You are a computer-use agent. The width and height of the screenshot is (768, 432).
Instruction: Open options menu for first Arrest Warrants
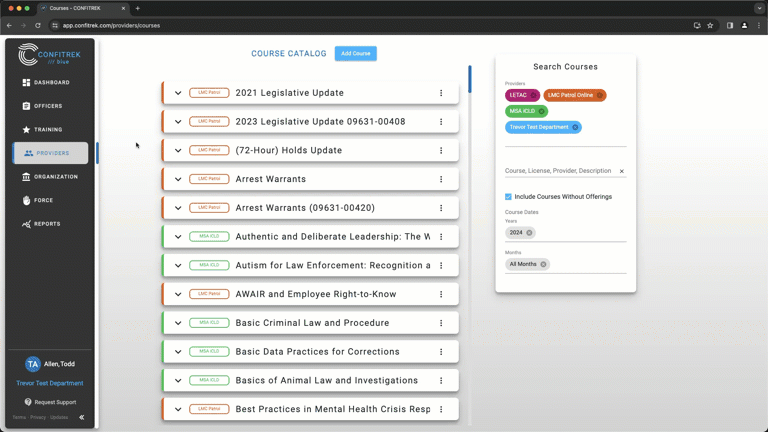pyautogui.click(x=441, y=179)
